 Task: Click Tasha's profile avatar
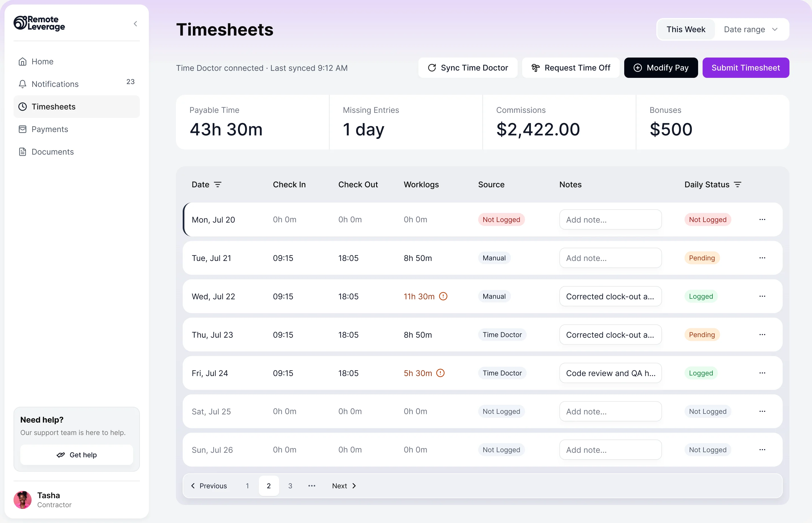pos(23,500)
